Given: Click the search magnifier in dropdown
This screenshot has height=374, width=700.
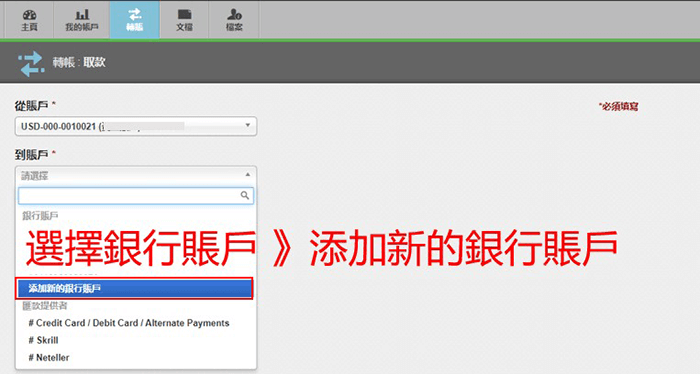Looking at the screenshot, I should [x=245, y=195].
